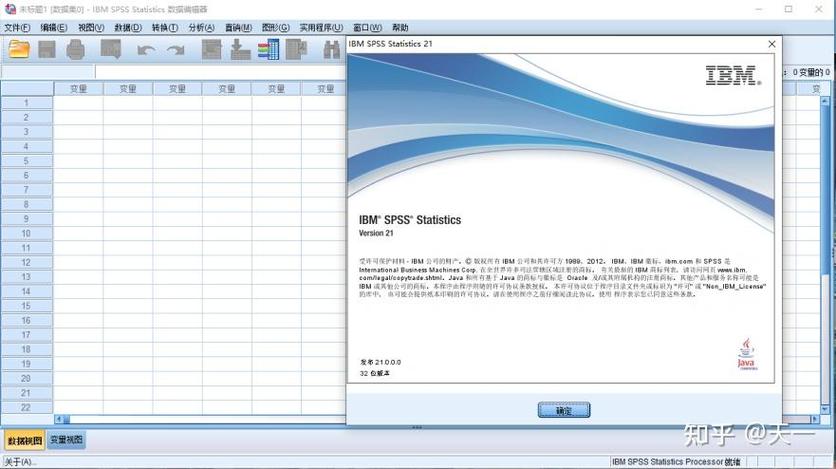The width and height of the screenshot is (836, 469).
Task: Open the 转换(T) menu
Action: [x=165, y=28]
